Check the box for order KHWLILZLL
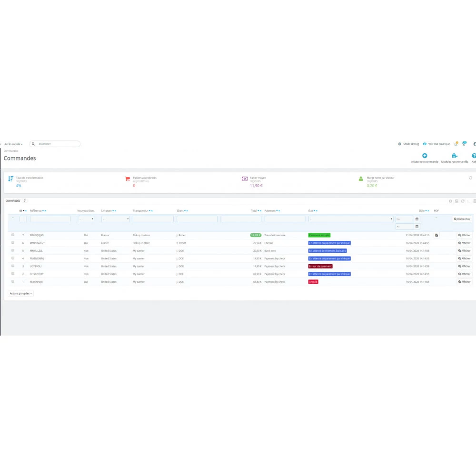Screen dimensions: 476x476 click(13, 250)
